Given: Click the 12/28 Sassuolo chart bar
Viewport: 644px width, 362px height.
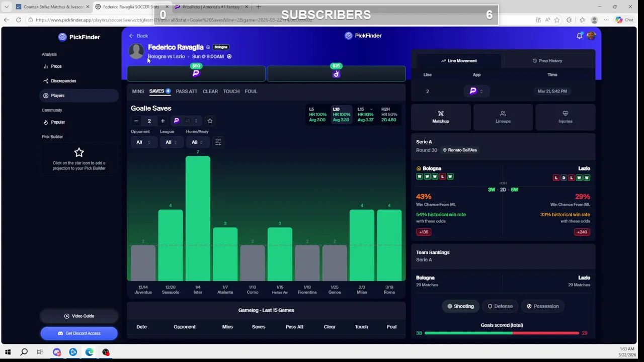Looking at the screenshot, I should tap(171, 245).
